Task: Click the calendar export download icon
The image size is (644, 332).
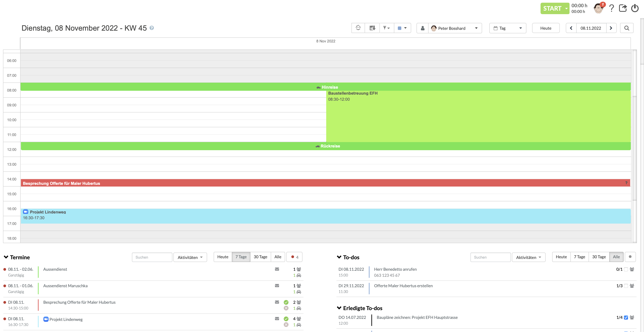Action: pyautogui.click(x=372, y=28)
